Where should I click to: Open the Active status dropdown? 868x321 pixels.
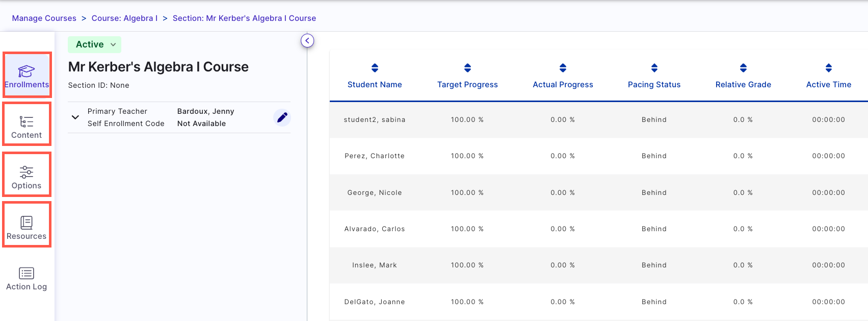(x=95, y=44)
